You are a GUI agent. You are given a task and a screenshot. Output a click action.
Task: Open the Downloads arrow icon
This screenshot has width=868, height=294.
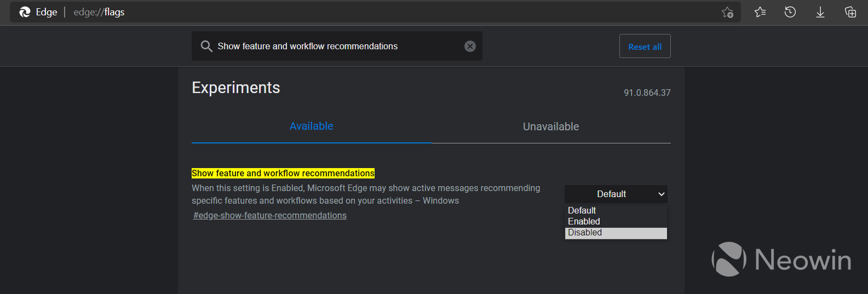[820, 12]
